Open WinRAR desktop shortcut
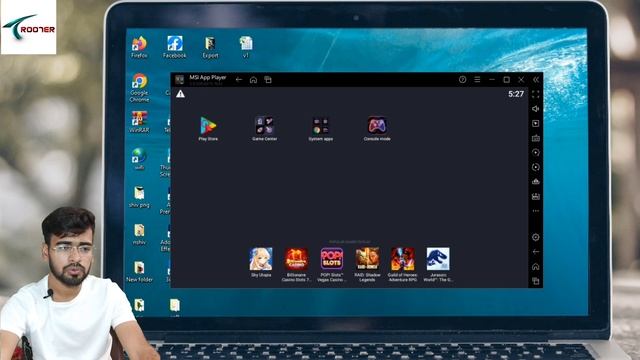The image size is (640, 360). (x=139, y=122)
